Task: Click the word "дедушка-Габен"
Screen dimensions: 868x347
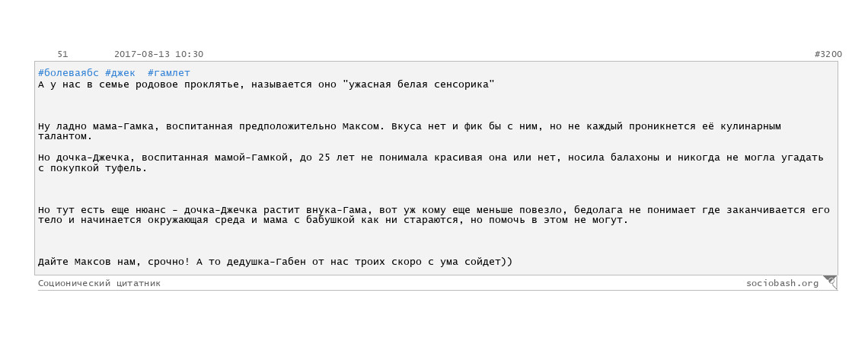Action: coord(266,262)
